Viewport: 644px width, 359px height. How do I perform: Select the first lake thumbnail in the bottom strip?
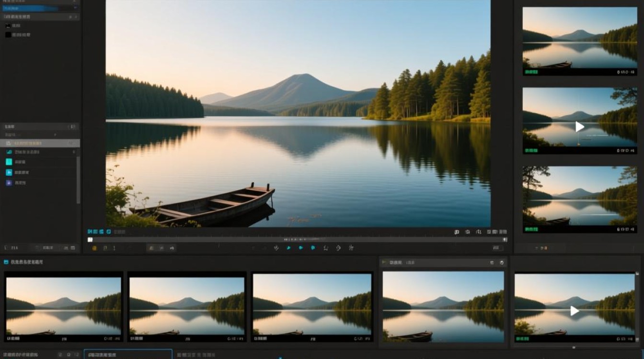click(x=64, y=306)
